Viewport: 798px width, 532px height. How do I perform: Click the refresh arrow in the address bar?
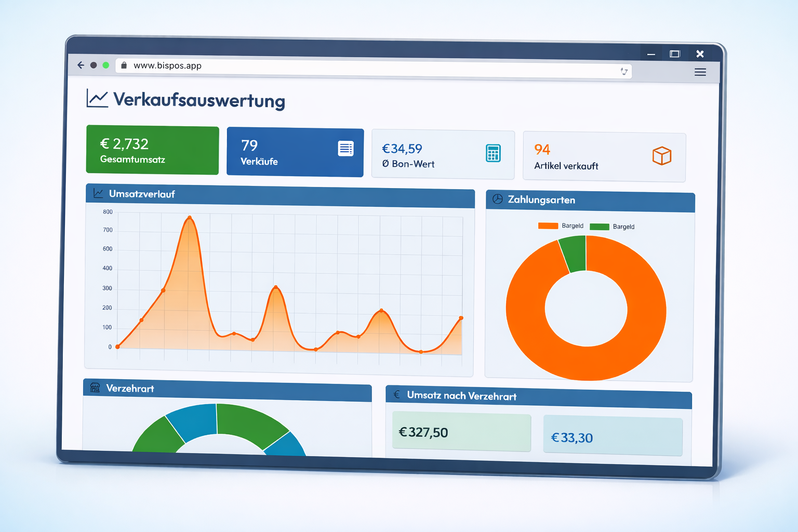pyautogui.click(x=623, y=72)
